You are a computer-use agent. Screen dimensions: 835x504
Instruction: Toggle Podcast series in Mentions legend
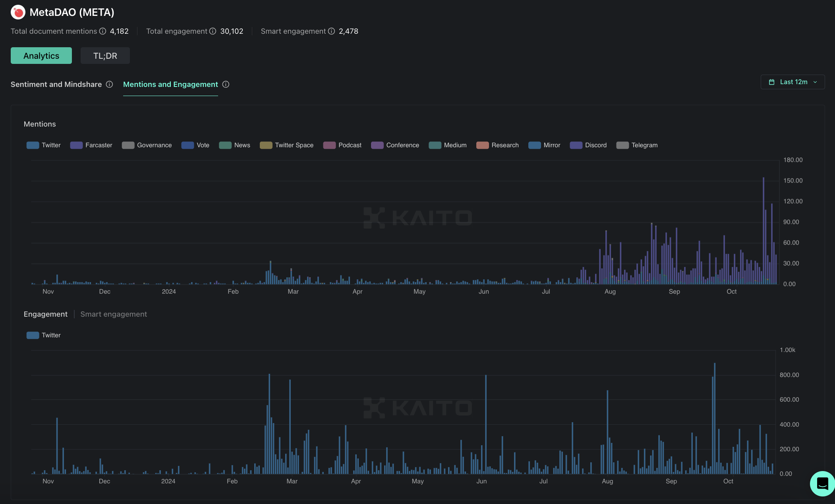pos(342,145)
